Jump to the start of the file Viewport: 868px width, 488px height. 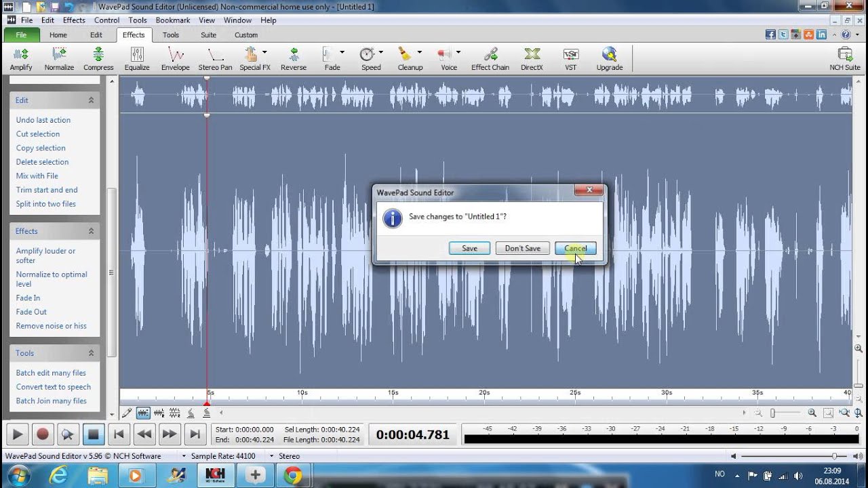click(x=119, y=434)
